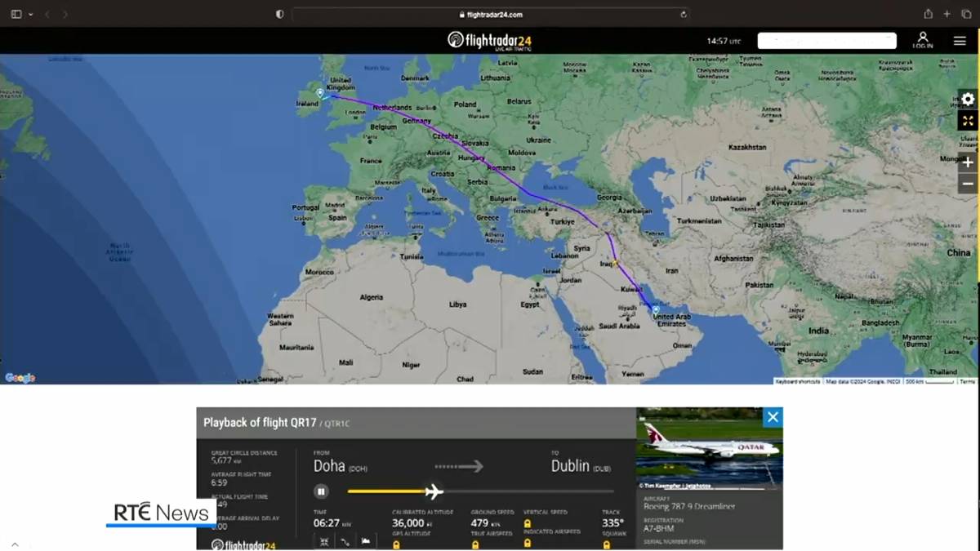Open a new Safari tab
The image size is (980, 551).
pyautogui.click(x=947, y=14)
